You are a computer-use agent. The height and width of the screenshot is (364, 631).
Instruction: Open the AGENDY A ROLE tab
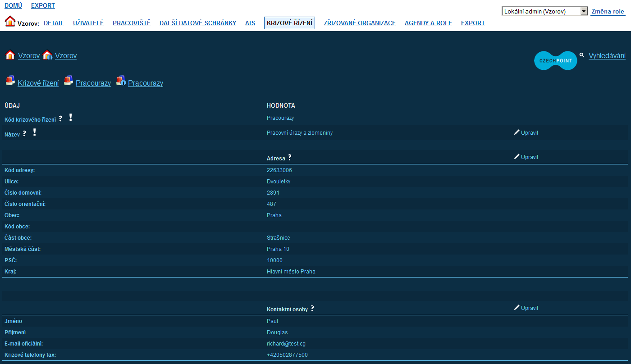(x=428, y=23)
